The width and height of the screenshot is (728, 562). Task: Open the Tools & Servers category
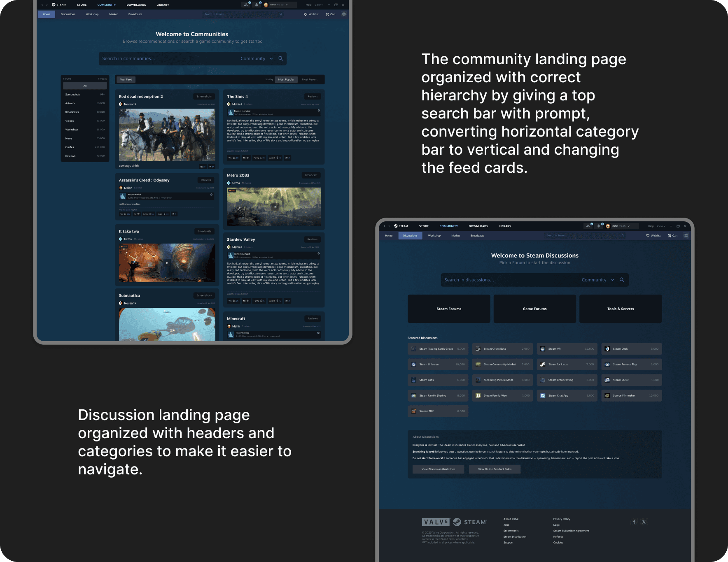click(x=621, y=309)
